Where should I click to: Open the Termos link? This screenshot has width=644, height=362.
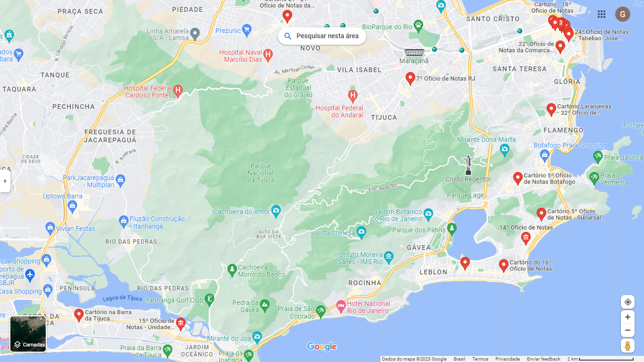tap(480, 359)
